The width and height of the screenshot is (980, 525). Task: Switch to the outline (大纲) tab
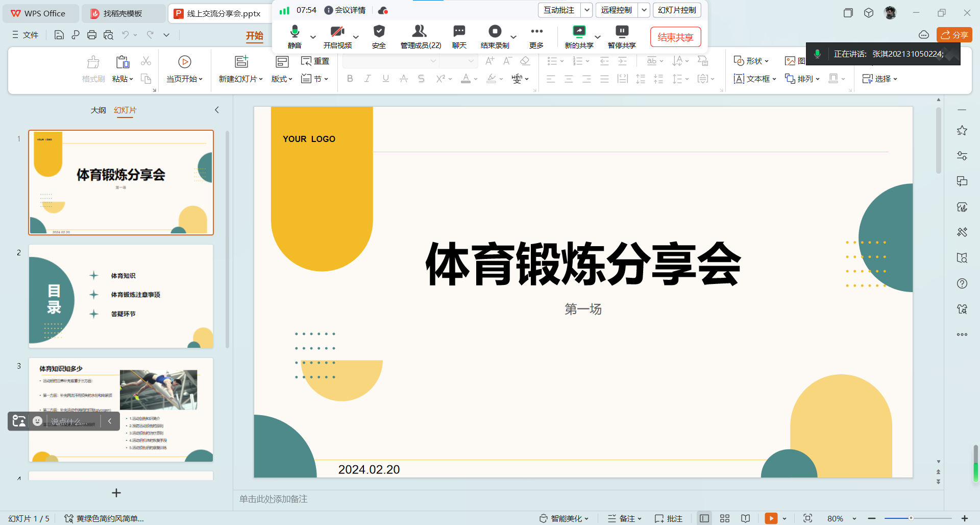point(98,110)
